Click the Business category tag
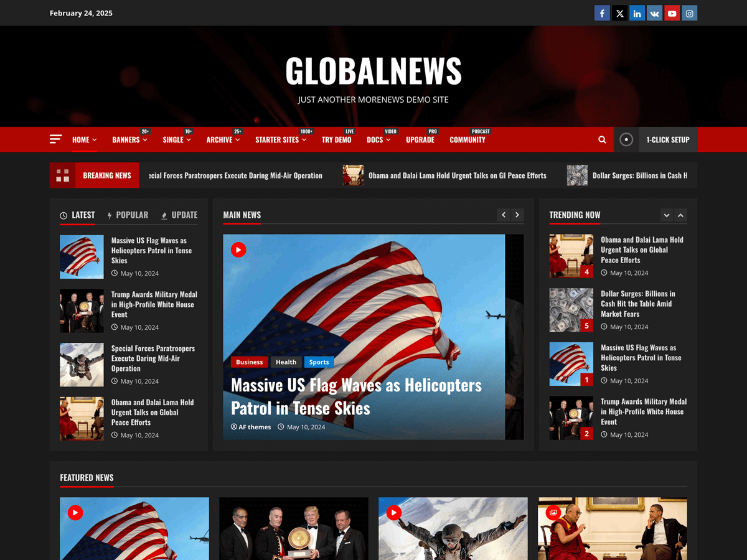 tap(249, 362)
